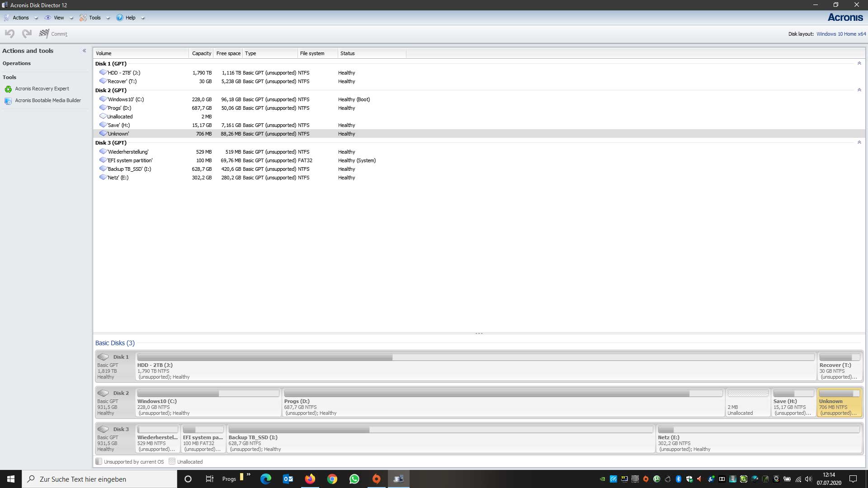Click volume icon of 'HDD - 2TB' (J:)

tap(103, 72)
